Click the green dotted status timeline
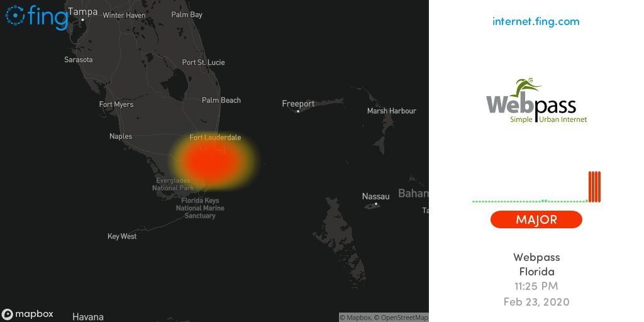644x322 pixels. (x=530, y=201)
